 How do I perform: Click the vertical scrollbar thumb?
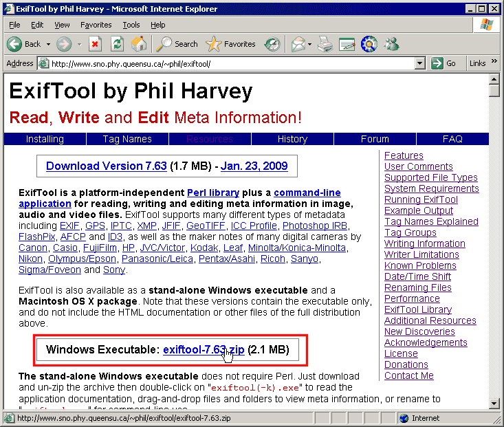tap(494, 90)
